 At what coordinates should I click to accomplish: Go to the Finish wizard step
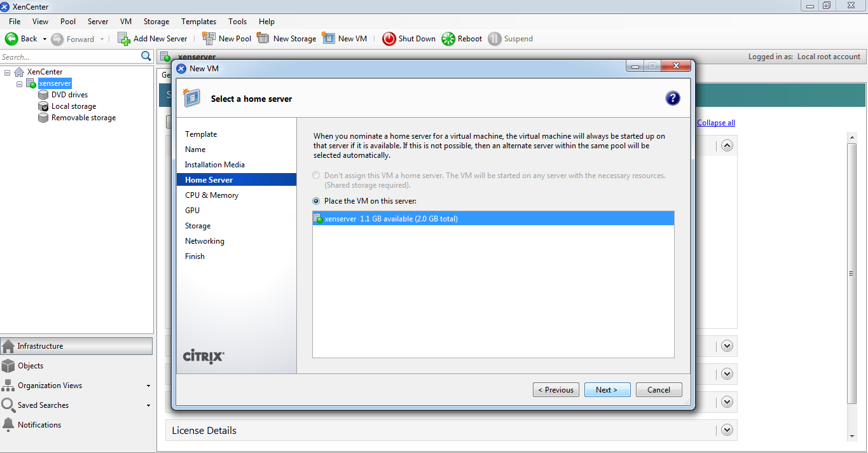(195, 256)
